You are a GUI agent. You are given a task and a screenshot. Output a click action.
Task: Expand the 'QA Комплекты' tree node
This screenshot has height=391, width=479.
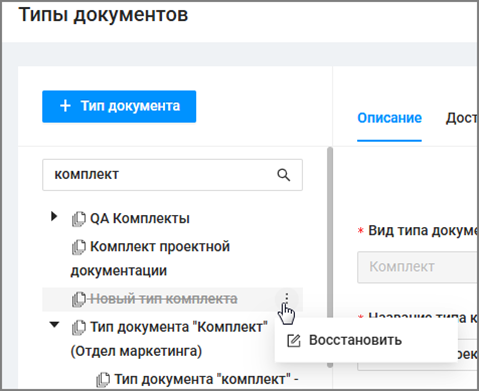pyautogui.click(x=54, y=216)
